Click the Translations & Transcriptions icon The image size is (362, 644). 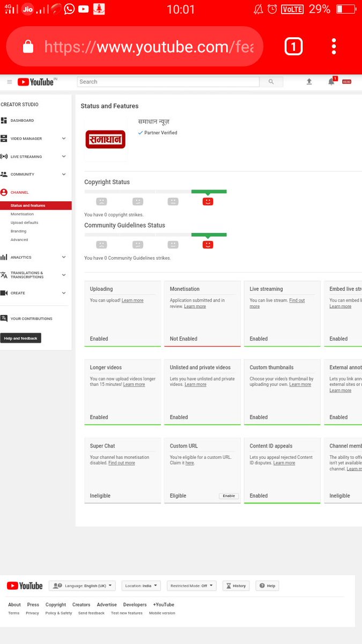click(4, 275)
